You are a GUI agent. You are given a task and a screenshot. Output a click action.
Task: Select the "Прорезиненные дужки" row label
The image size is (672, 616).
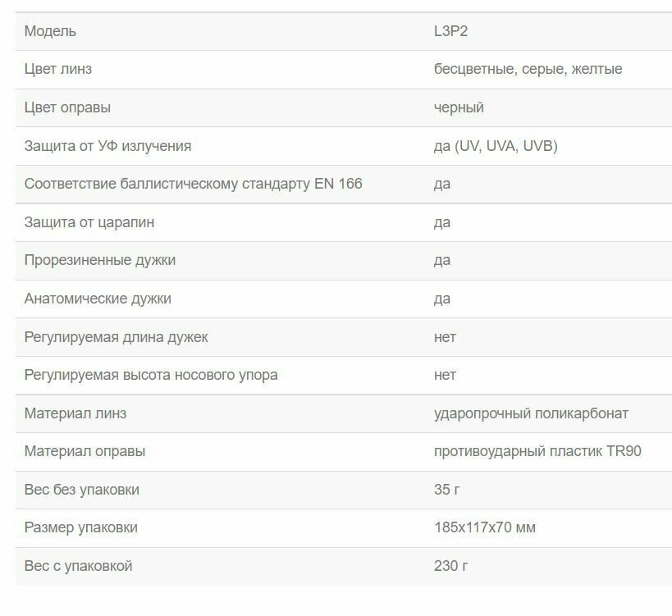tap(100, 260)
